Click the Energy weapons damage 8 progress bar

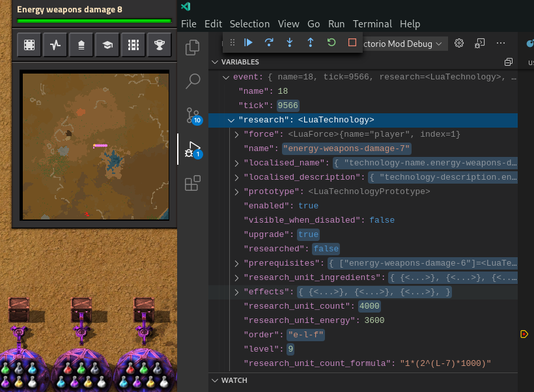94,21
